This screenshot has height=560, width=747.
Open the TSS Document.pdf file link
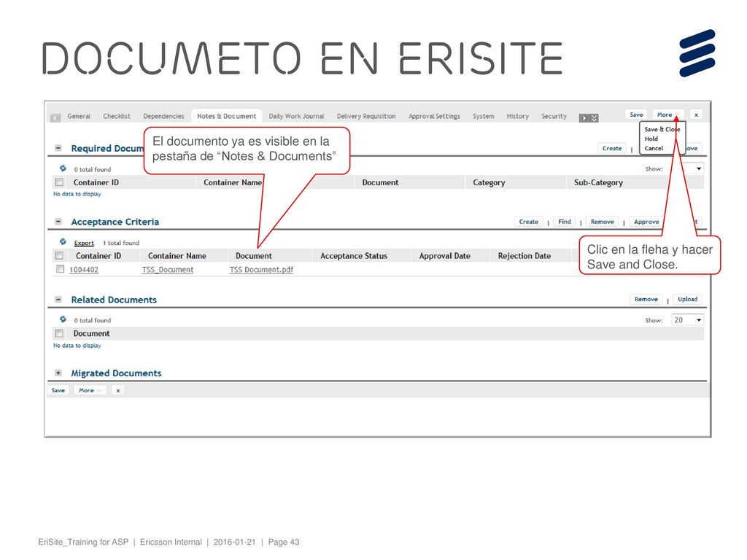tap(261, 270)
